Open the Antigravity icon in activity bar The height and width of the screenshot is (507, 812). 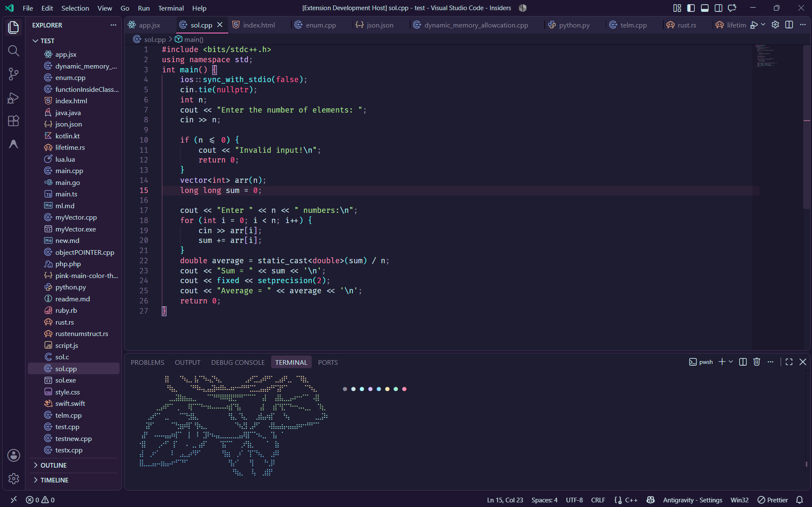pyautogui.click(x=14, y=144)
